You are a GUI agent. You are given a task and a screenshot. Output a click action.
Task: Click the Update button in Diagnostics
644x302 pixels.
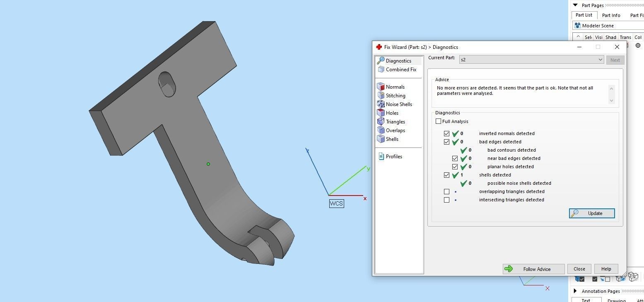592,213
